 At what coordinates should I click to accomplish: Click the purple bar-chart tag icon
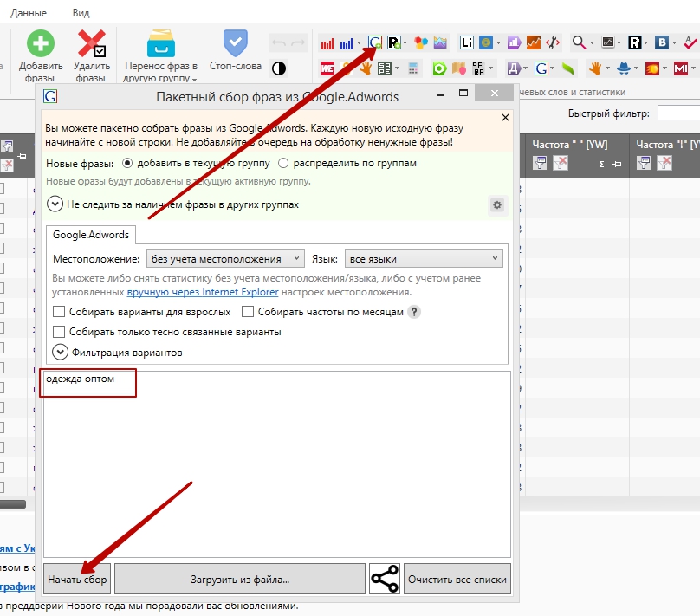pyautogui.click(x=515, y=42)
